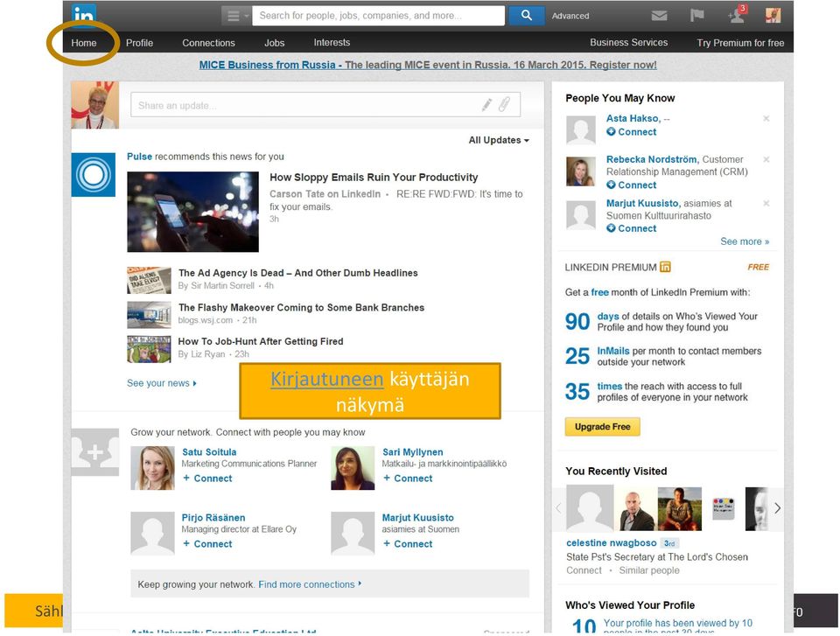
Task: Open the notifications flag icon
Action: 697,16
